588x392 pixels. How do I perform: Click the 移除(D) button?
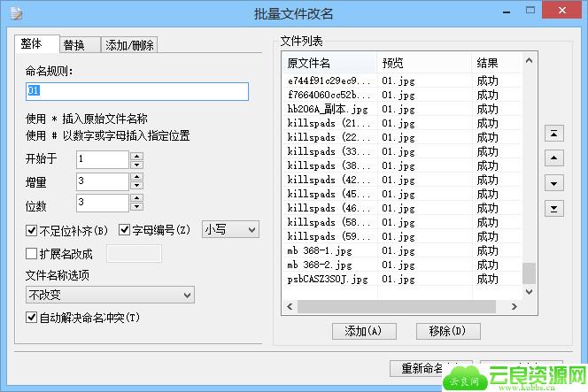(448, 331)
